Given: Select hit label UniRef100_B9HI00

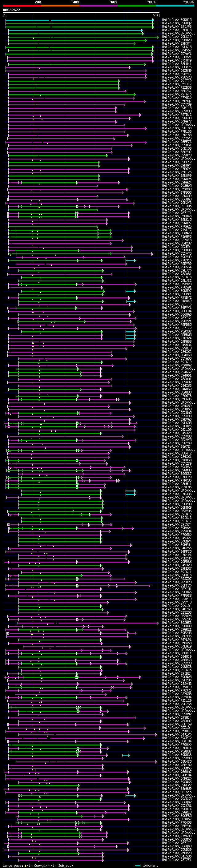Looking at the screenshot, I should pyautogui.click(x=177, y=128).
